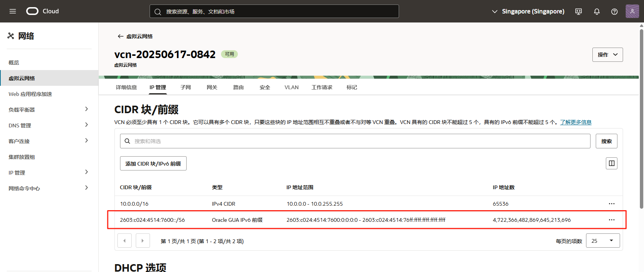Click the column layout settings icon
Viewport: 644px width, 272px height.
coord(611,163)
